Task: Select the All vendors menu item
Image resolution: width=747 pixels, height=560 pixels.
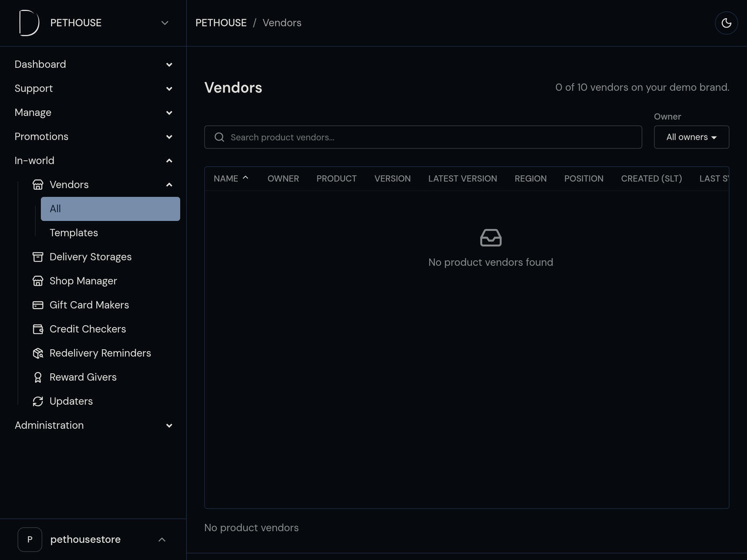Action: pos(111,209)
